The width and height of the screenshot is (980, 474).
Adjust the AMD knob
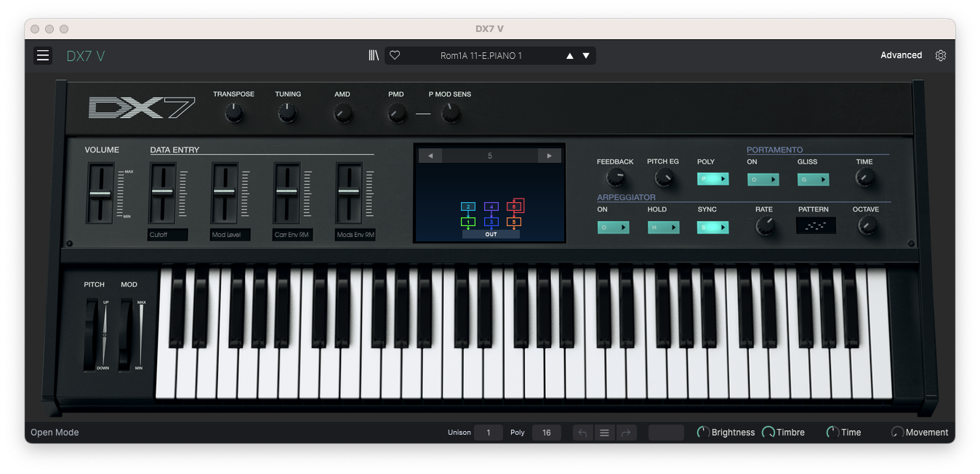point(343,113)
